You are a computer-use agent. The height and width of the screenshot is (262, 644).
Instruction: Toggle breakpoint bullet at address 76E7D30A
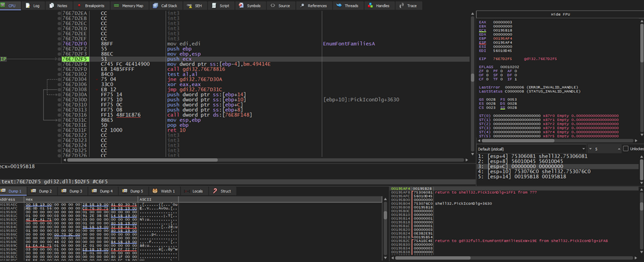click(x=59, y=94)
